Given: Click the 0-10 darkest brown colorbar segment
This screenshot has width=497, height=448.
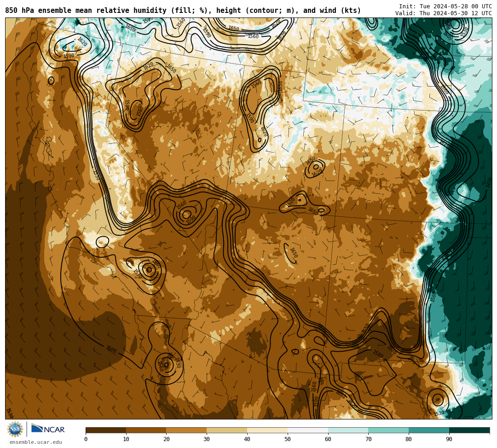Looking at the screenshot, I should click(106, 430).
